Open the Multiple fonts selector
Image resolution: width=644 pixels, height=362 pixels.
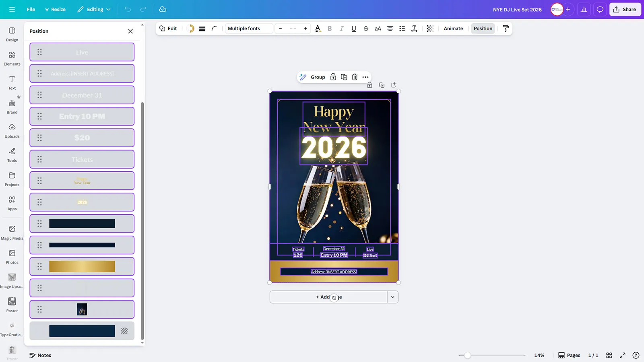tap(249, 29)
